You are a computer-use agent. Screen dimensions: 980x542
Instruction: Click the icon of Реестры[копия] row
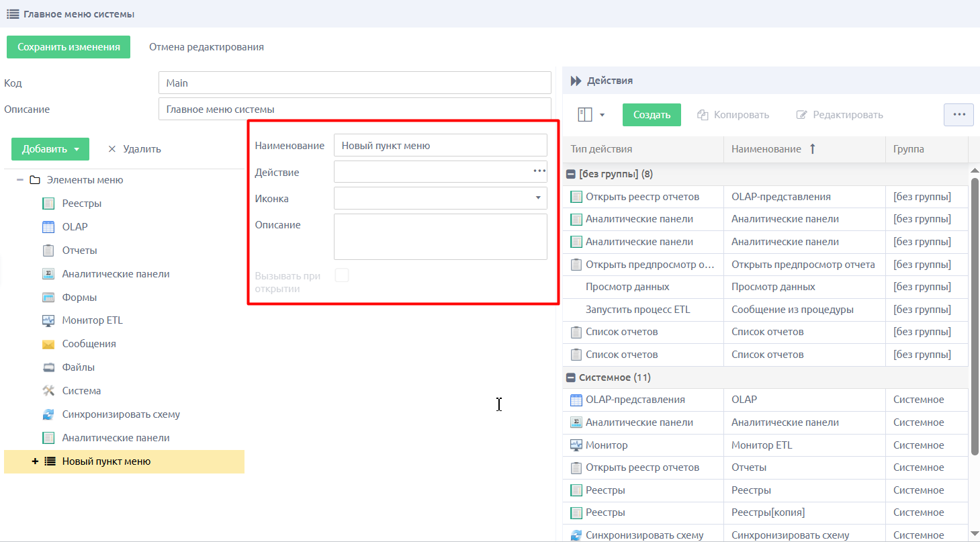click(576, 513)
